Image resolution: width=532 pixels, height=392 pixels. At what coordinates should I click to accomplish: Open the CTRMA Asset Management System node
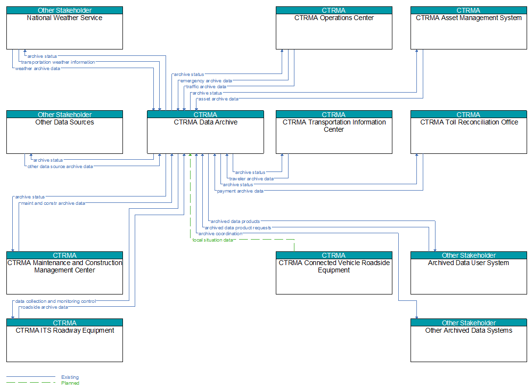pos(468,28)
